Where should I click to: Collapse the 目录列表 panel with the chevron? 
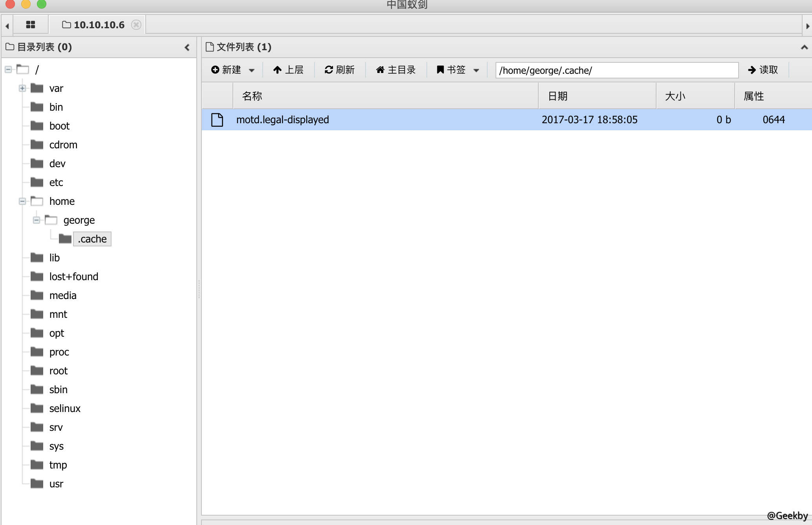click(187, 47)
